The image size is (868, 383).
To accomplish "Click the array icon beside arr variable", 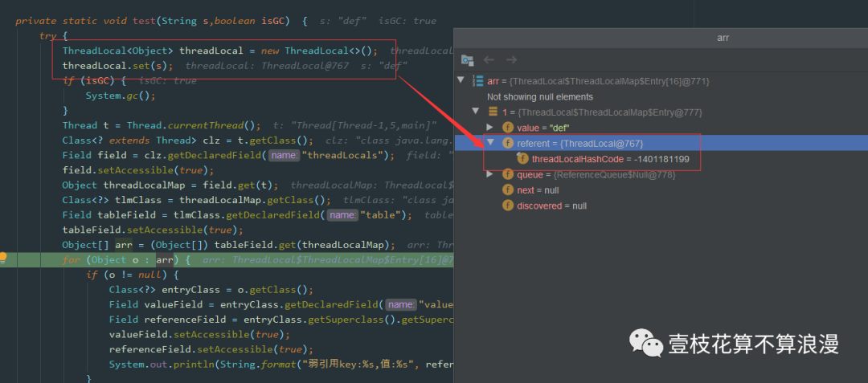I will coord(478,81).
